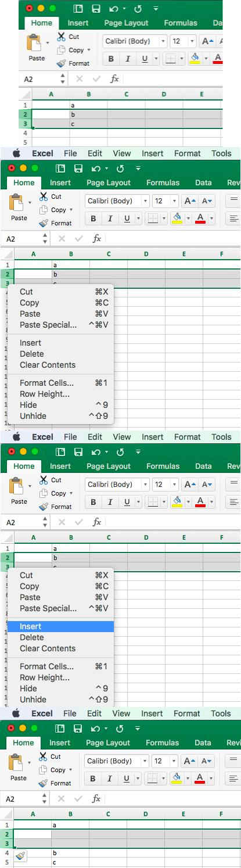241x868 pixels.
Task: Decrease font size in bottom window showing inserted rows
Action: 207,761
